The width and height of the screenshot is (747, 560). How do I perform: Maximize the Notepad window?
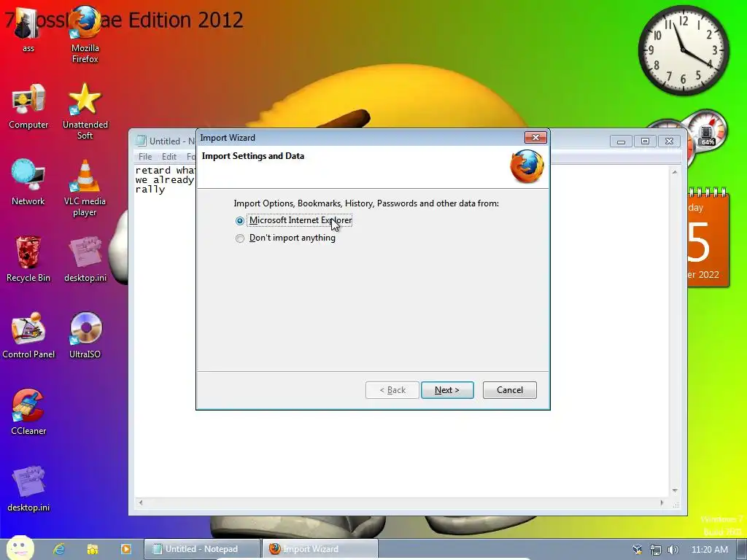[x=645, y=141]
